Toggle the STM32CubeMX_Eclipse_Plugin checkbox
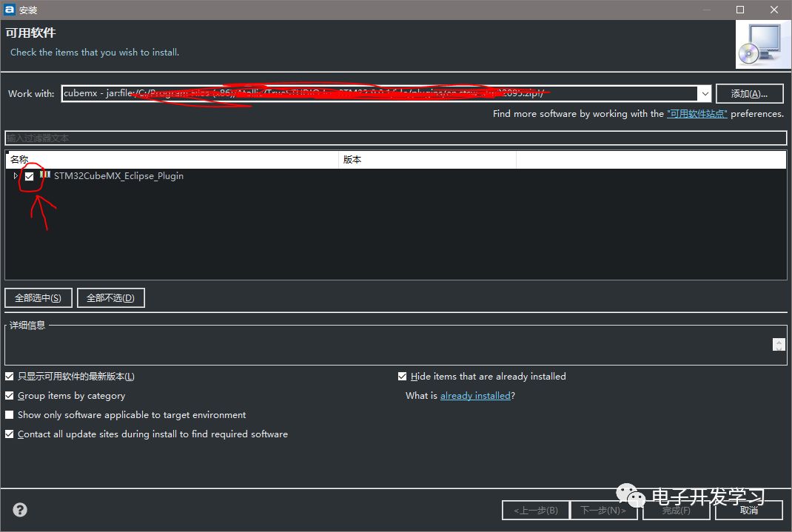 30,176
